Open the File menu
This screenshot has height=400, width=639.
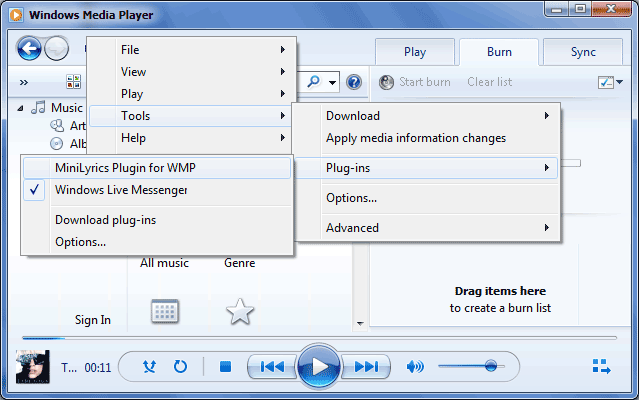[192, 50]
